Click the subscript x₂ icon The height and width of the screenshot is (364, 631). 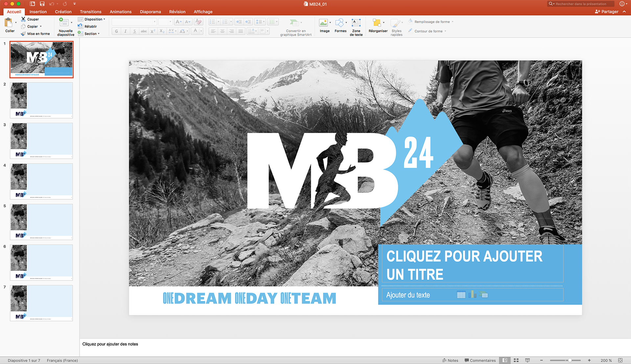[162, 31]
